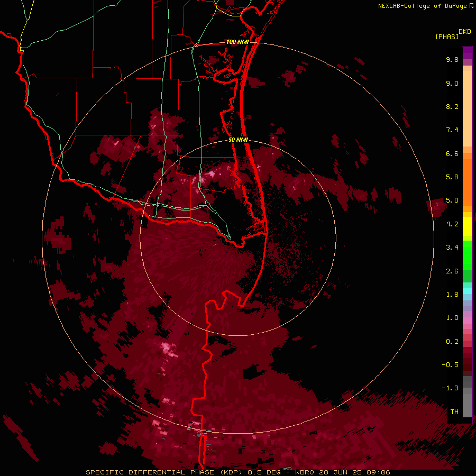This screenshot has height=476, width=476.
Task: Pick the yellow band of the color bar
Action: click(467, 226)
